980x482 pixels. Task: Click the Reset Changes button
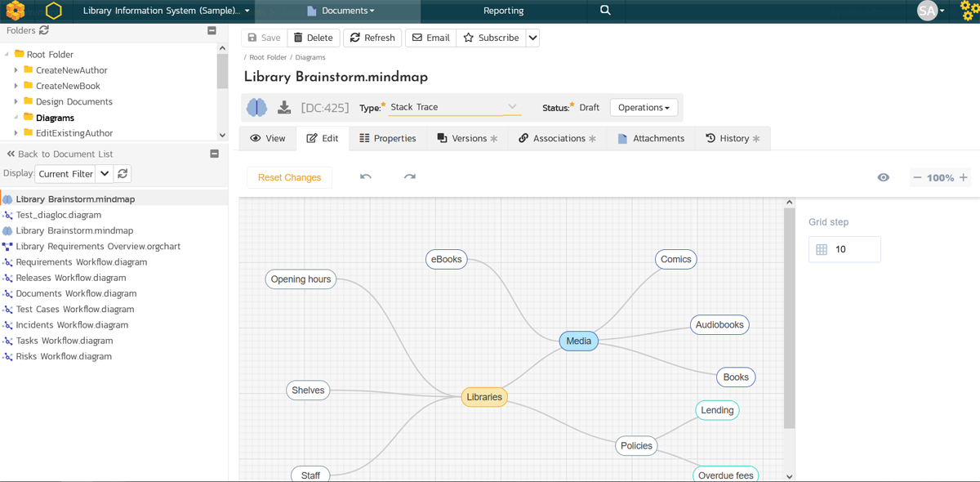(x=289, y=177)
